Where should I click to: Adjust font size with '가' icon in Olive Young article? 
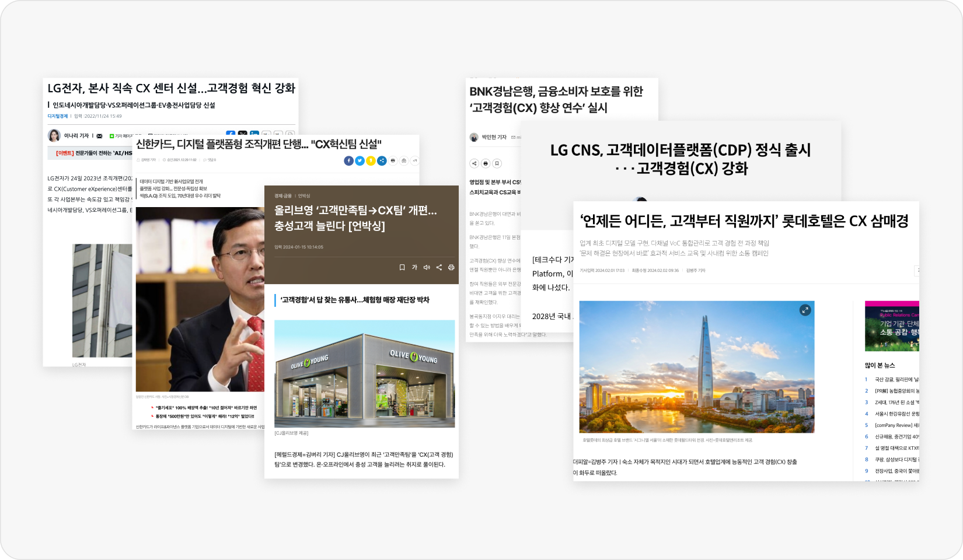pos(414,267)
